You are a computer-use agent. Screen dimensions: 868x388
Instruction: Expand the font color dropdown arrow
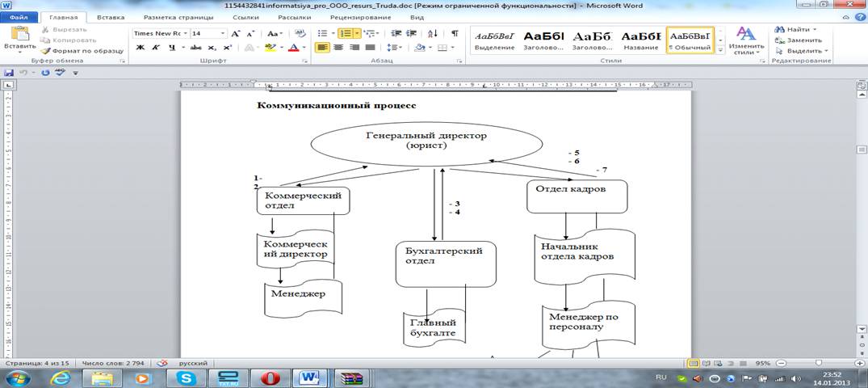point(304,48)
